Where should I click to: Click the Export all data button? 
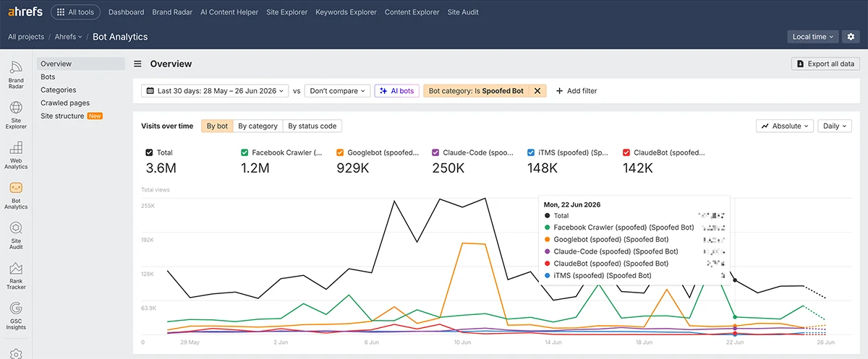coord(826,64)
